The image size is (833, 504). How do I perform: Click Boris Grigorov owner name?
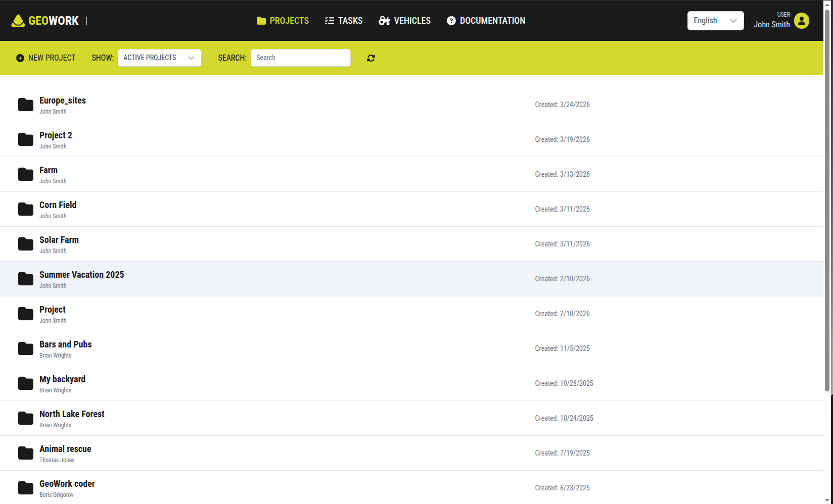click(57, 495)
